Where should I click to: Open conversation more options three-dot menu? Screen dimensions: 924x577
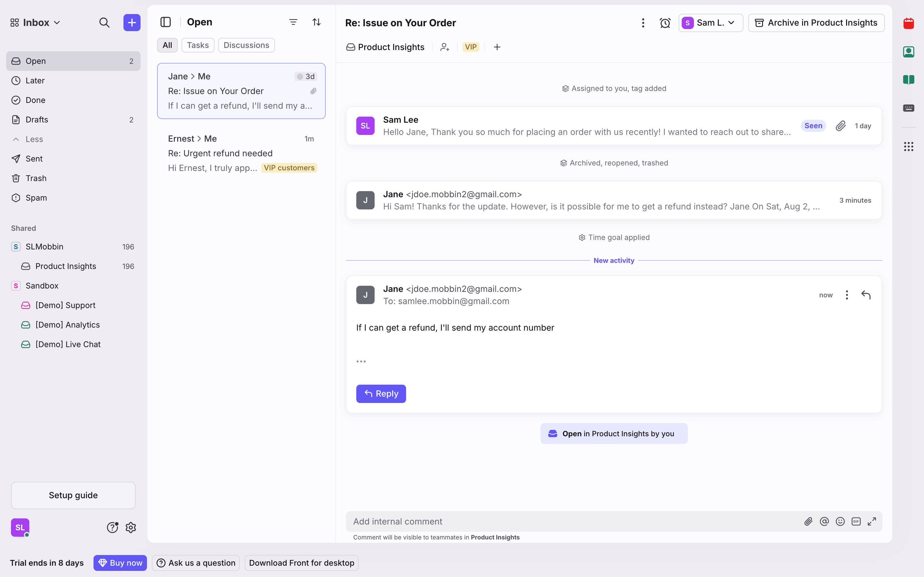tap(643, 23)
